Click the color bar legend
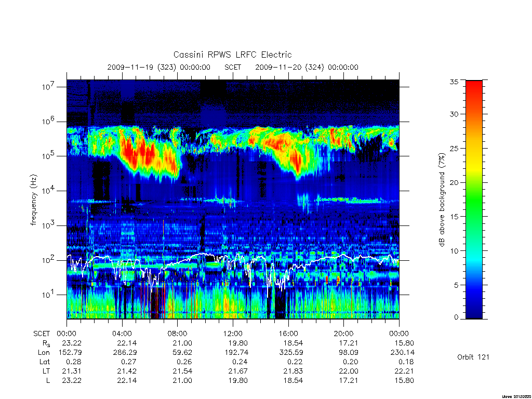The width and height of the screenshot is (532, 399). pos(474,199)
